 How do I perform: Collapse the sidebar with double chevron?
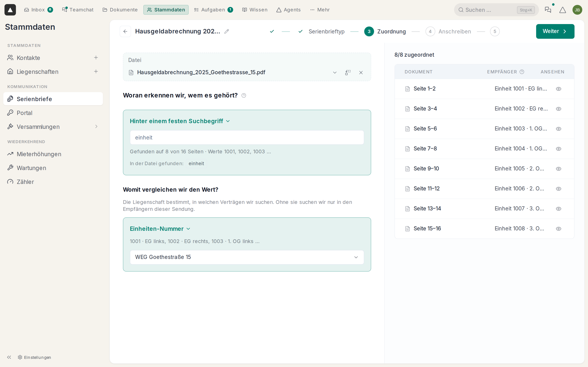(x=9, y=357)
